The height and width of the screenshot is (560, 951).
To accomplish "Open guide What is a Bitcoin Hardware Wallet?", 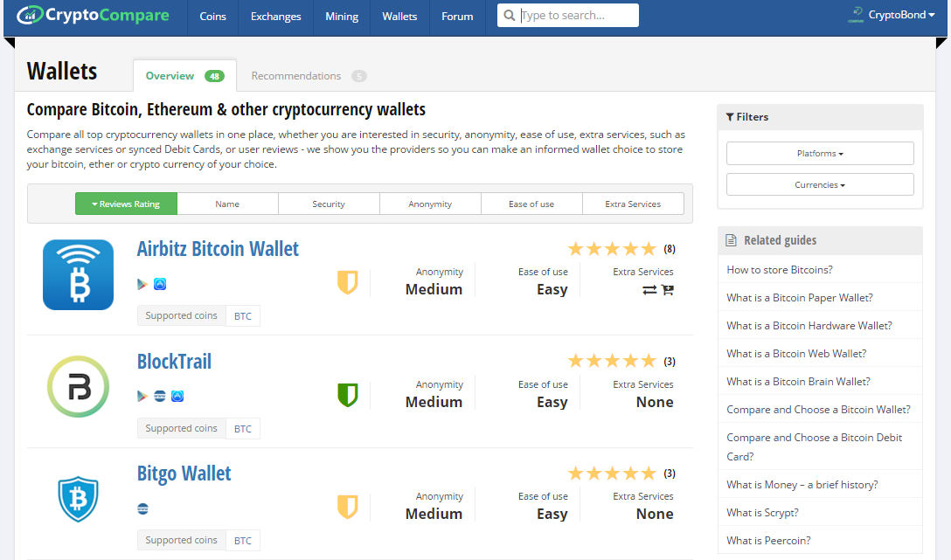I will [809, 326].
